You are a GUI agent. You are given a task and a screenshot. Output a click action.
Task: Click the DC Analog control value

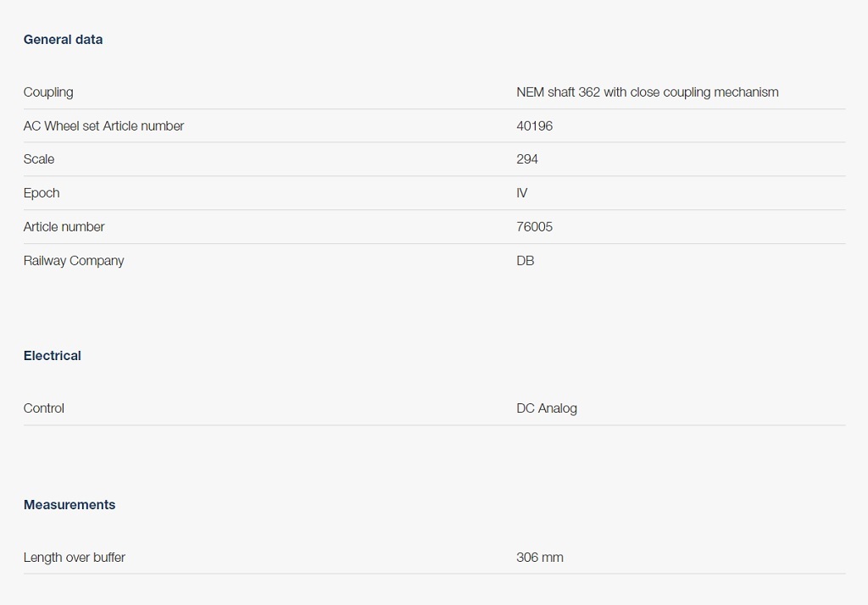(x=547, y=408)
